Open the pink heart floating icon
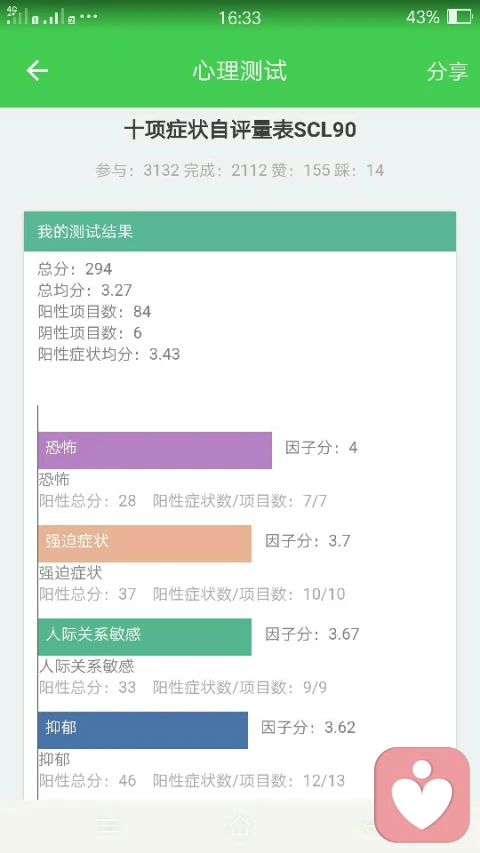This screenshot has height=853, width=480. coord(422,795)
